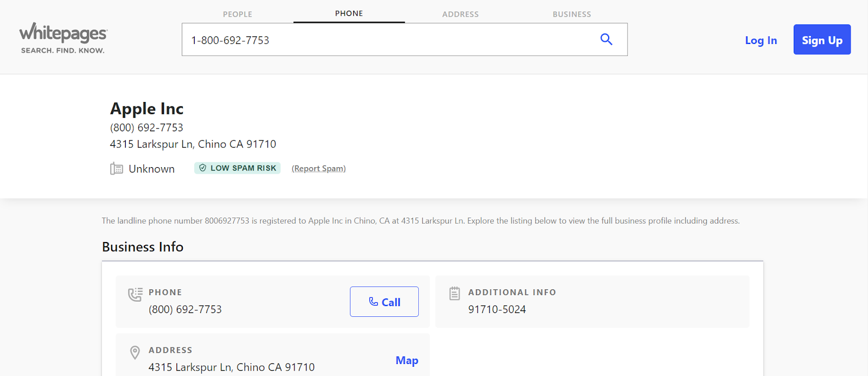Image resolution: width=868 pixels, height=376 pixels.
Task: Switch to the Business search tab
Action: [x=572, y=14]
